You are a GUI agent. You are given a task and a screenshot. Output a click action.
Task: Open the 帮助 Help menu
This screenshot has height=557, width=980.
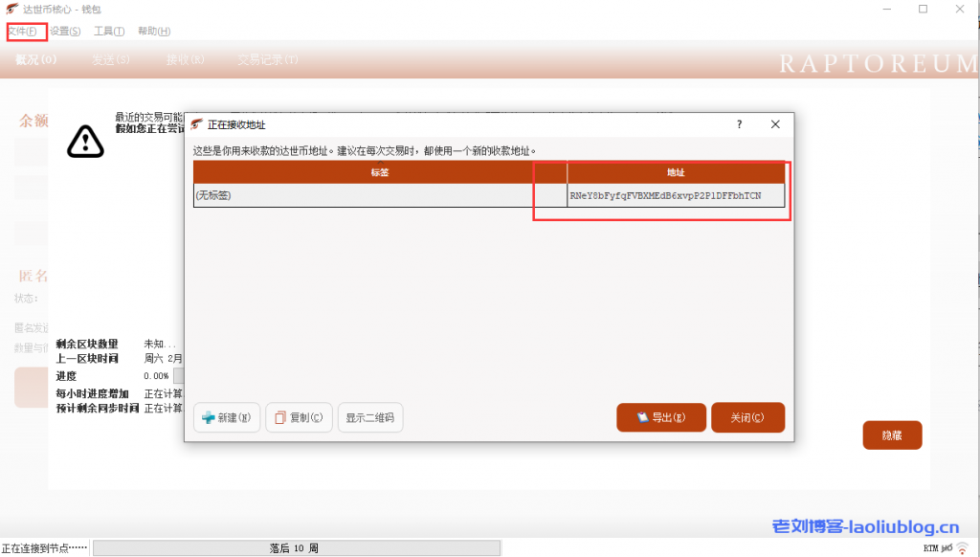(153, 32)
